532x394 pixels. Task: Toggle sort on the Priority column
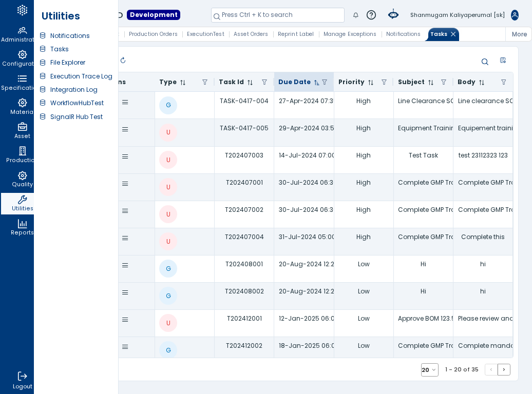point(371,83)
